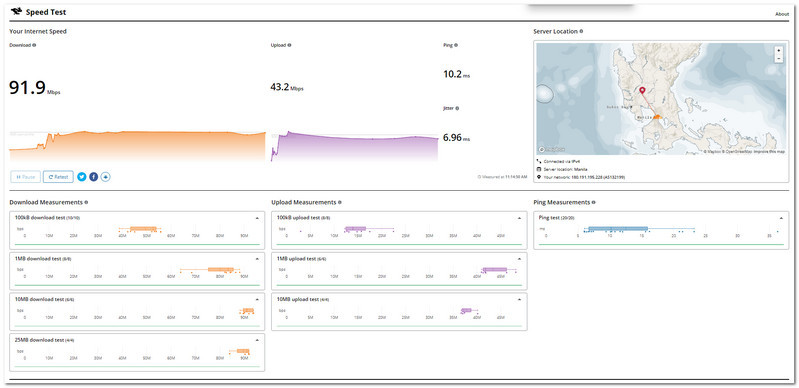Collapse the 100kB upload test panel
The image size is (799, 388).
tap(519, 218)
